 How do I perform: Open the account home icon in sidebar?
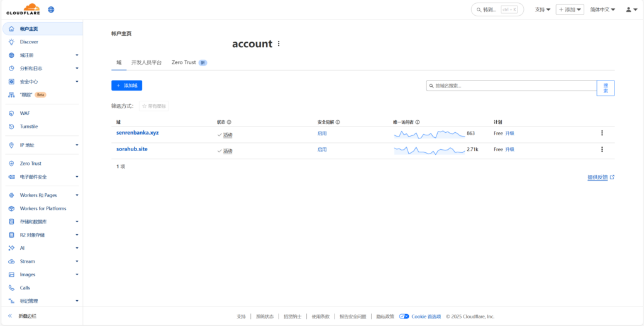(11, 29)
